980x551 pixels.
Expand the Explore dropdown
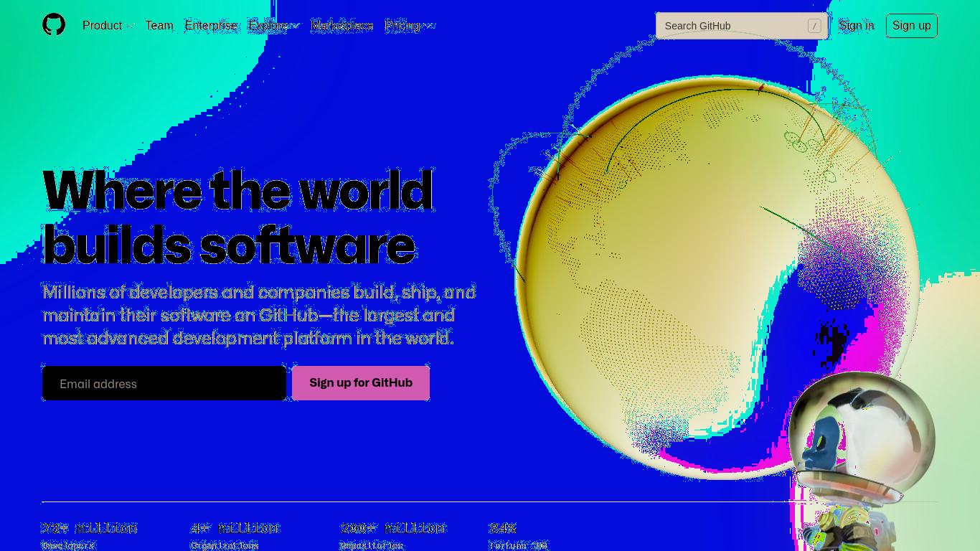tap(274, 26)
